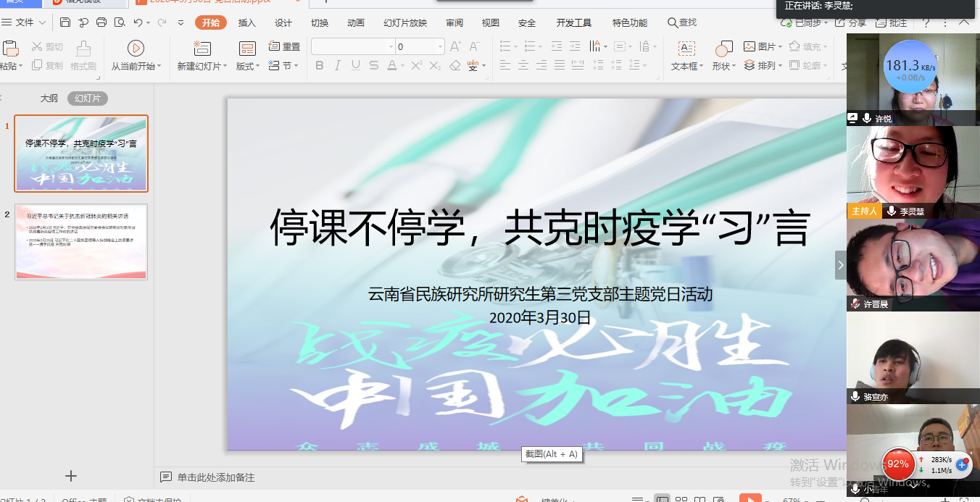980x502 pixels.
Task: Align text left in paragraph group
Action: pos(505,66)
